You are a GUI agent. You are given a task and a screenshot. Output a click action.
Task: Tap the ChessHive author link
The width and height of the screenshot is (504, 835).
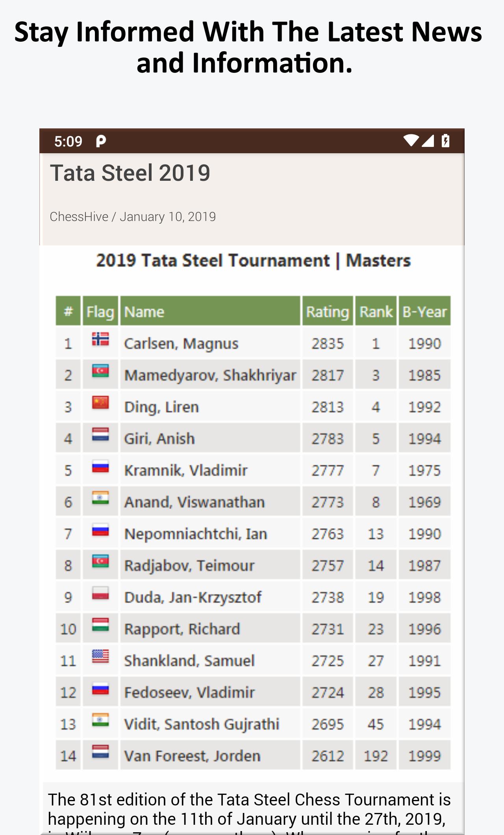click(79, 217)
